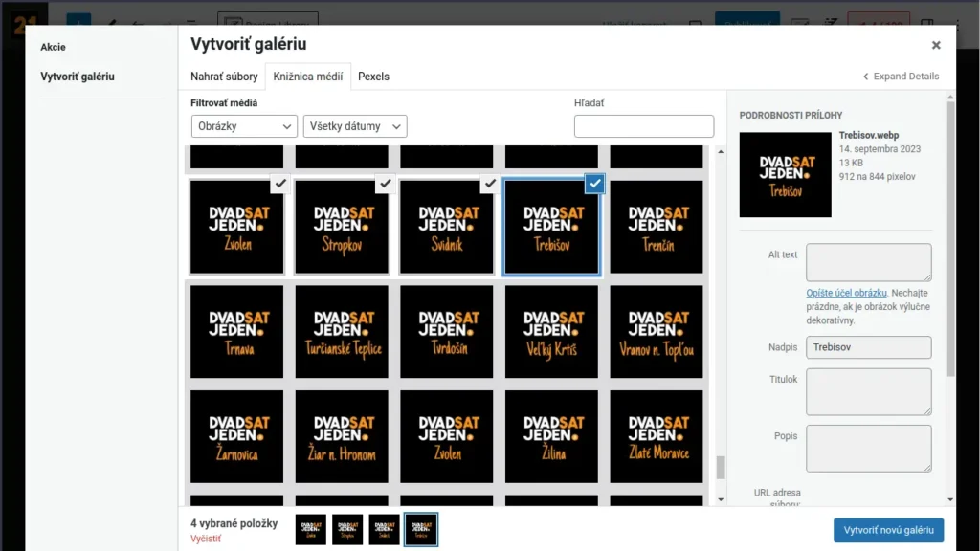
Task: Click the attachment details scrollbar down arrow
Action: tap(950, 499)
